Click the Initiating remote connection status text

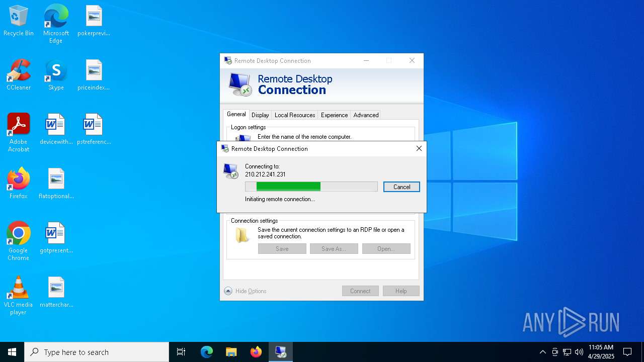280,199
